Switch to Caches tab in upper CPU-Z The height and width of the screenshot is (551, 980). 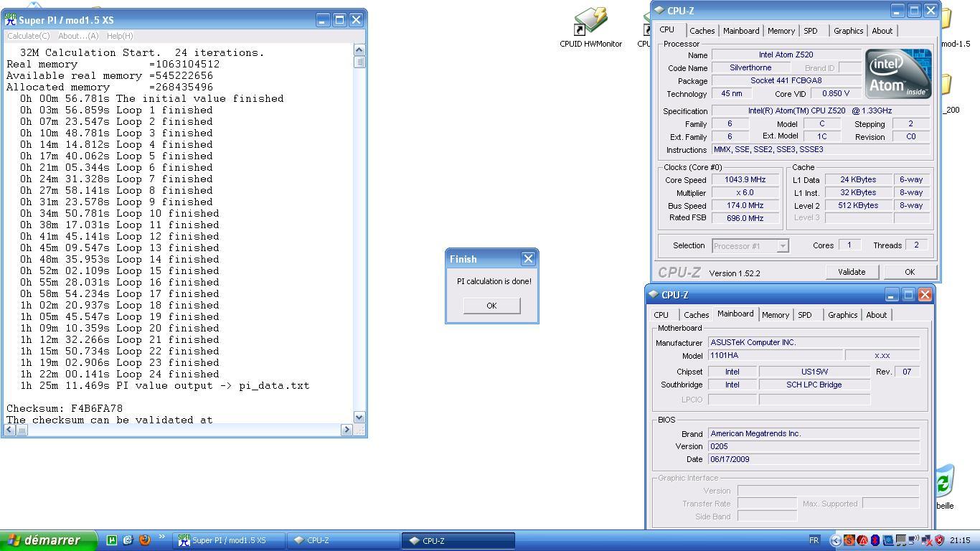(x=702, y=31)
